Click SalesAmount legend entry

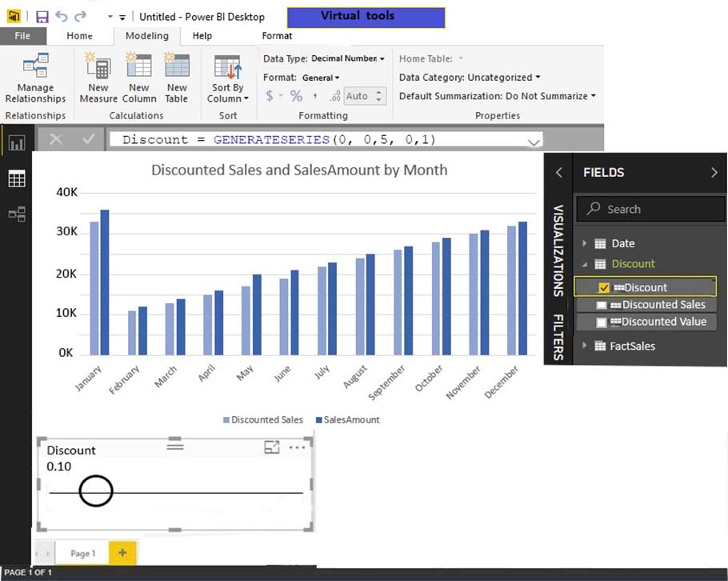pyautogui.click(x=347, y=420)
